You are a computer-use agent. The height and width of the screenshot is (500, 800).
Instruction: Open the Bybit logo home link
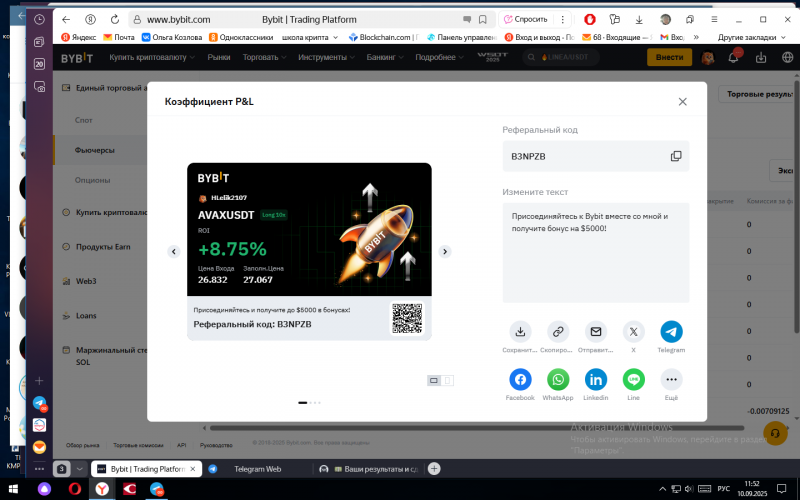pos(77,58)
